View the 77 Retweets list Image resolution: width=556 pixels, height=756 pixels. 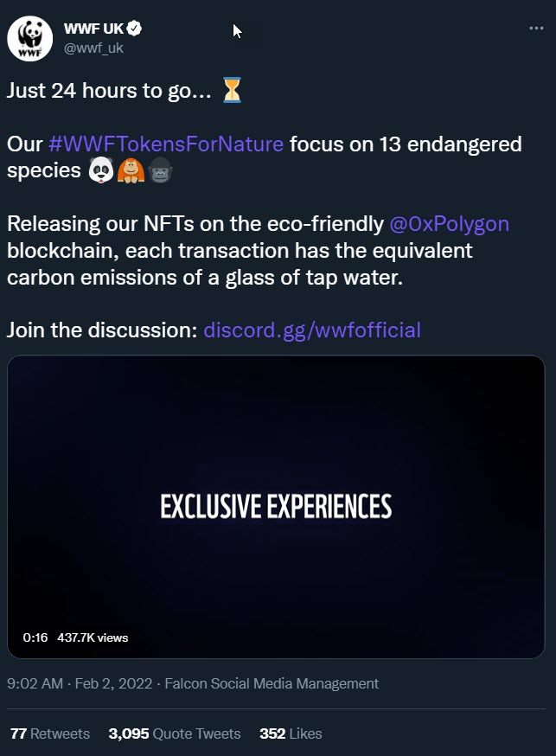tap(50, 734)
